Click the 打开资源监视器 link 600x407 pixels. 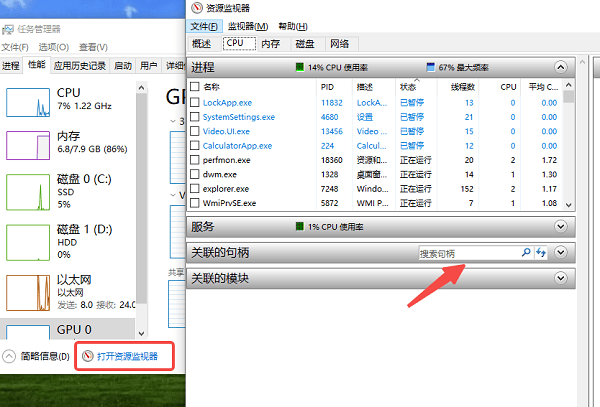pyautogui.click(x=127, y=357)
